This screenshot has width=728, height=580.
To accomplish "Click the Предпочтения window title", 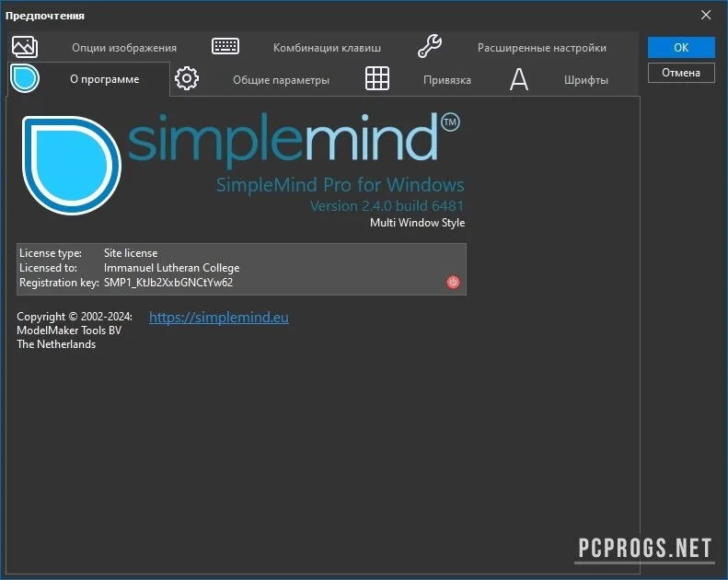I will tap(45, 16).
